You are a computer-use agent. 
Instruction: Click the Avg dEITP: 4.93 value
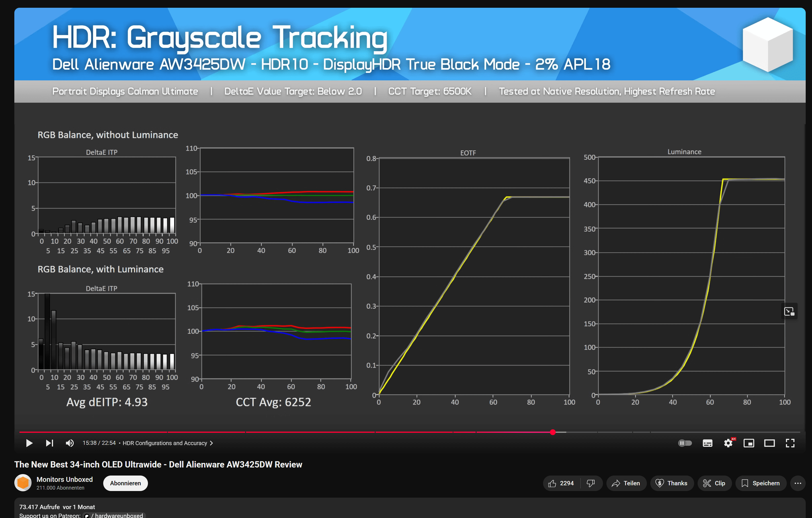[x=107, y=402]
